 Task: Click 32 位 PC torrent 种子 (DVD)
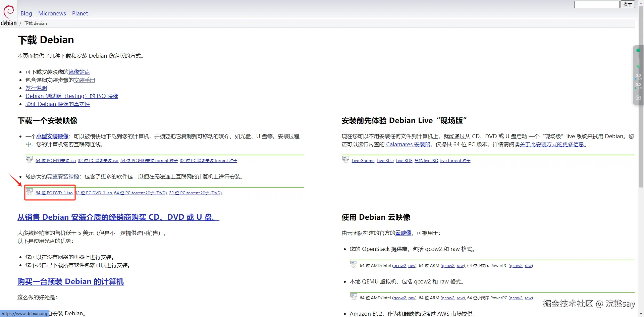(x=196, y=193)
